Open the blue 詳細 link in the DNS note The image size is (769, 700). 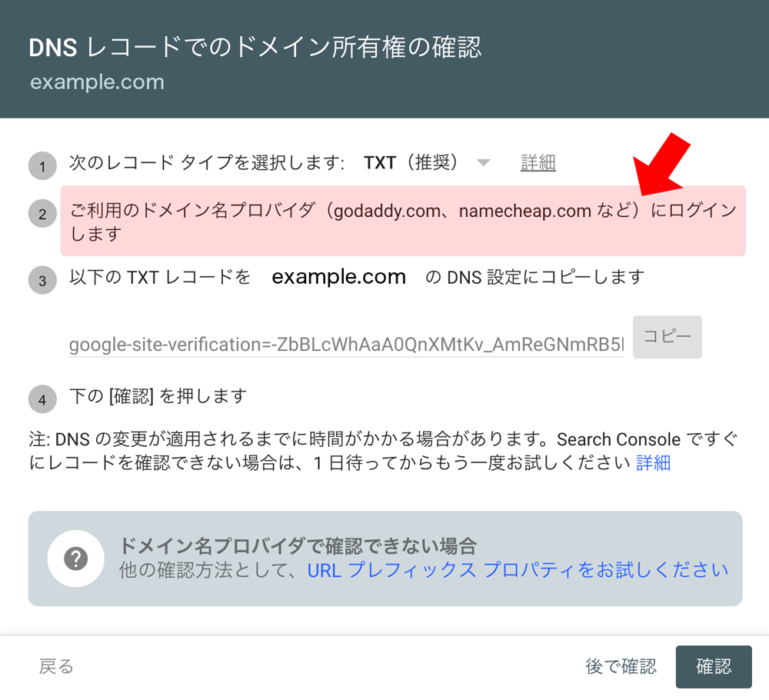point(653,462)
